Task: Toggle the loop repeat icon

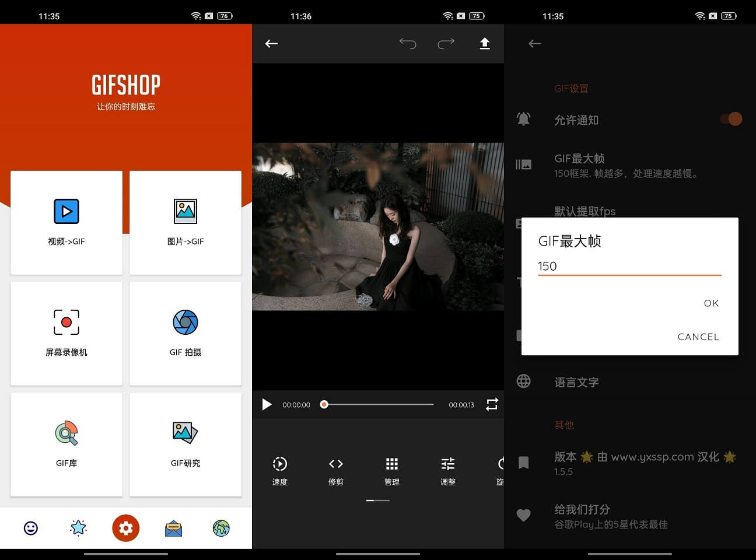Action: tap(492, 404)
